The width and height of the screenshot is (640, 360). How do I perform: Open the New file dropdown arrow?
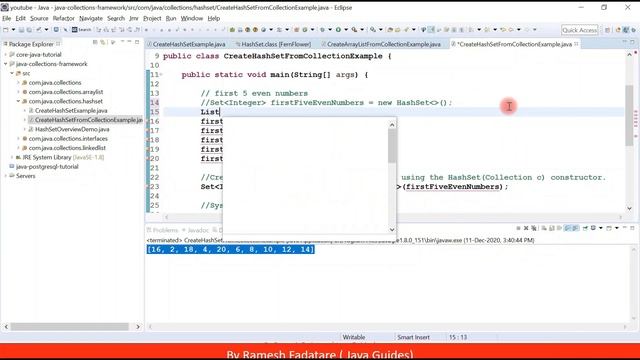point(13,30)
